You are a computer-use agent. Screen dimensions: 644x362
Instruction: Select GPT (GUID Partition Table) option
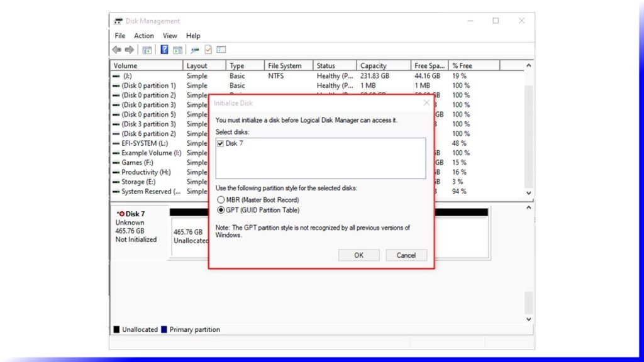click(221, 210)
